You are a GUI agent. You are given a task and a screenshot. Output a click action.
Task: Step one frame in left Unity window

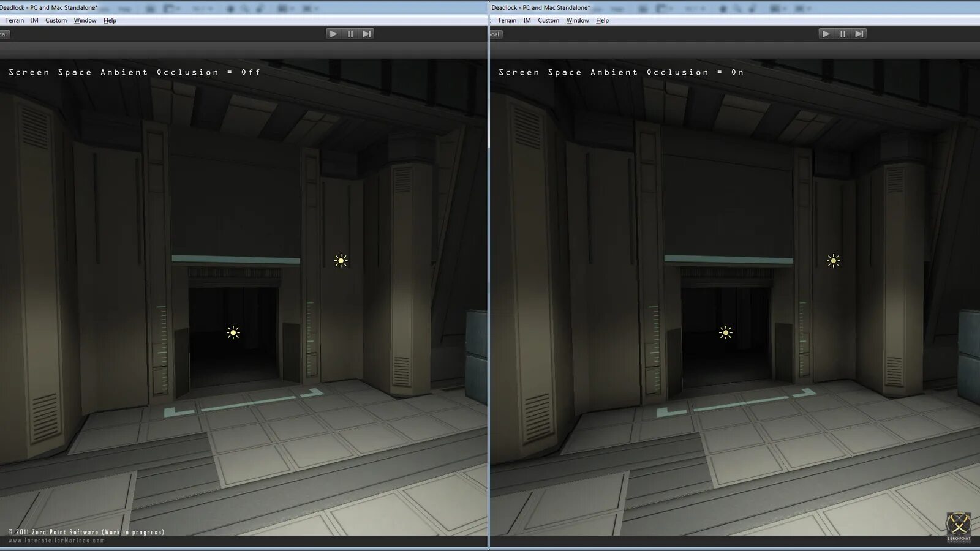coord(366,34)
